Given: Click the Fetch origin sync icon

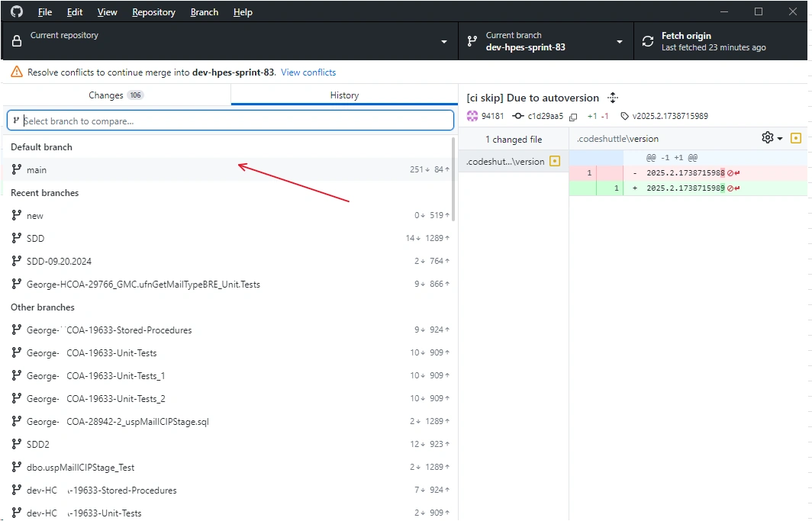Looking at the screenshot, I should coord(648,41).
